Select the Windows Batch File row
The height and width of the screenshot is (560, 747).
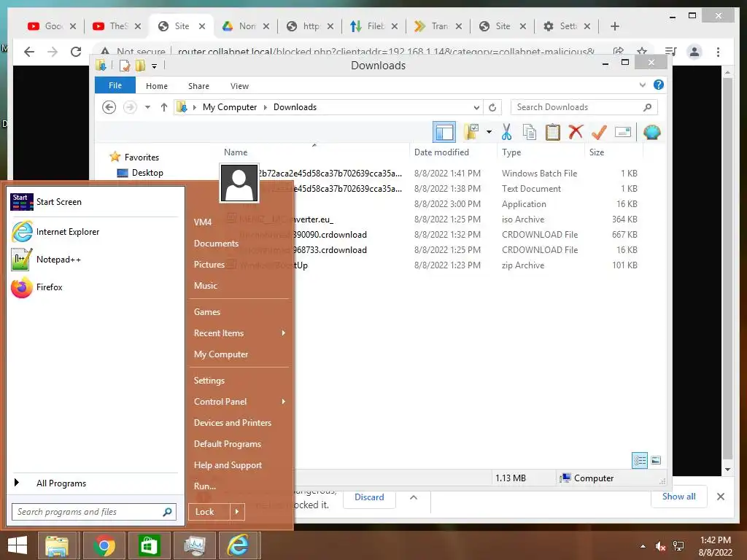pyautogui.click(x=429, y=174)
